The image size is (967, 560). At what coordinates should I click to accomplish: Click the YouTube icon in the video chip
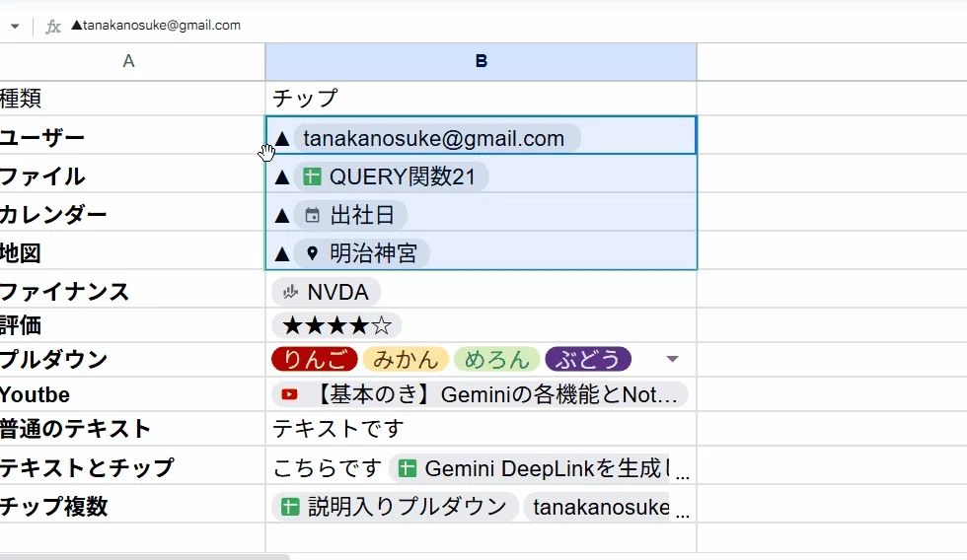289,394
